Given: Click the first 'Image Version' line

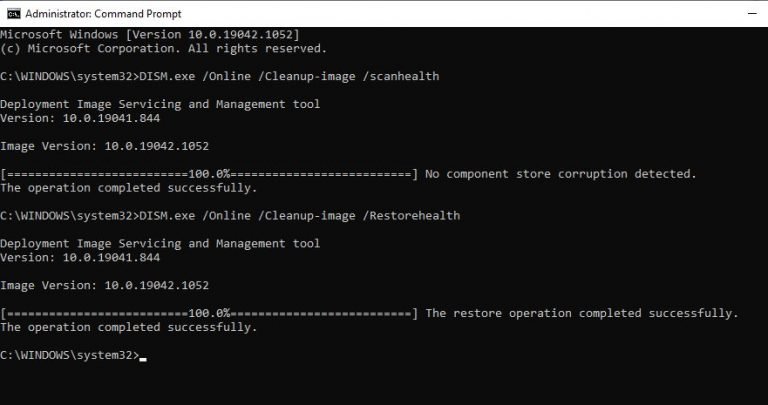Looking at the screenshot, I should pyautogui.click(x=104, y=146).
